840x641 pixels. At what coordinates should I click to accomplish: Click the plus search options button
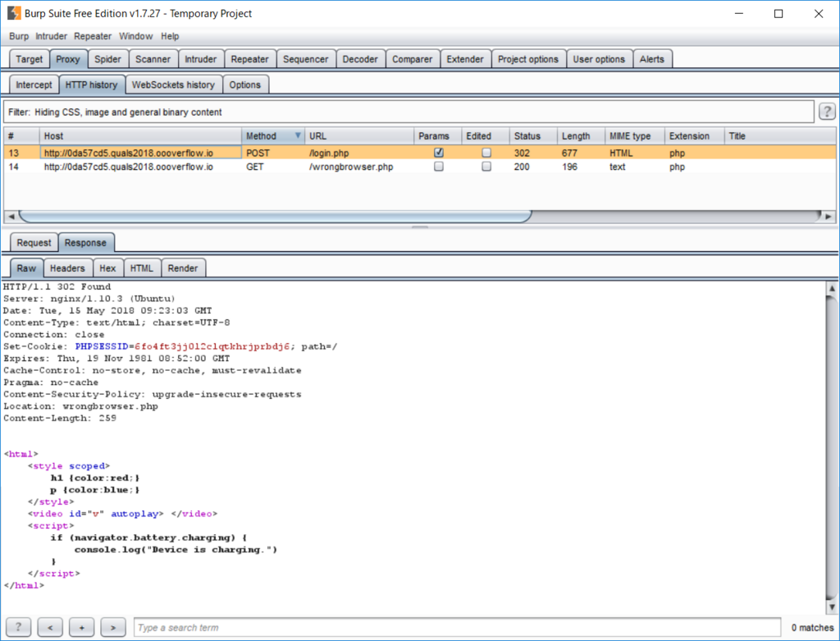[81, 627]
